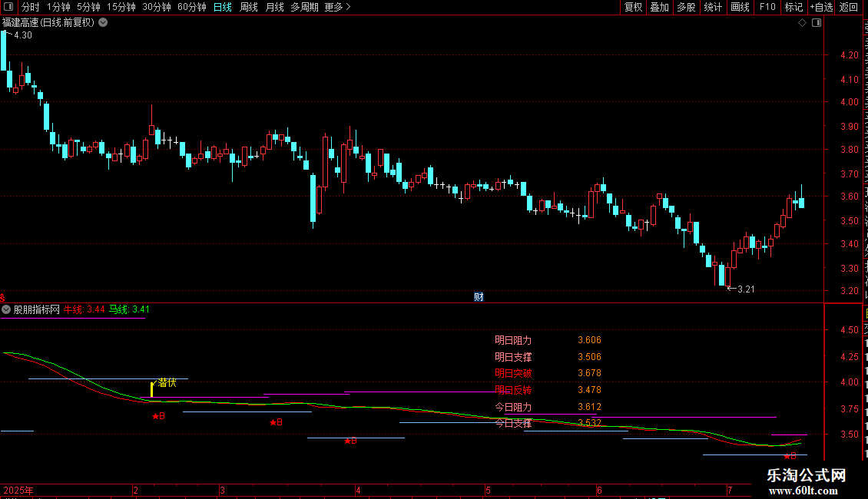Select the 日线 daily chart tab

point(223,7)
